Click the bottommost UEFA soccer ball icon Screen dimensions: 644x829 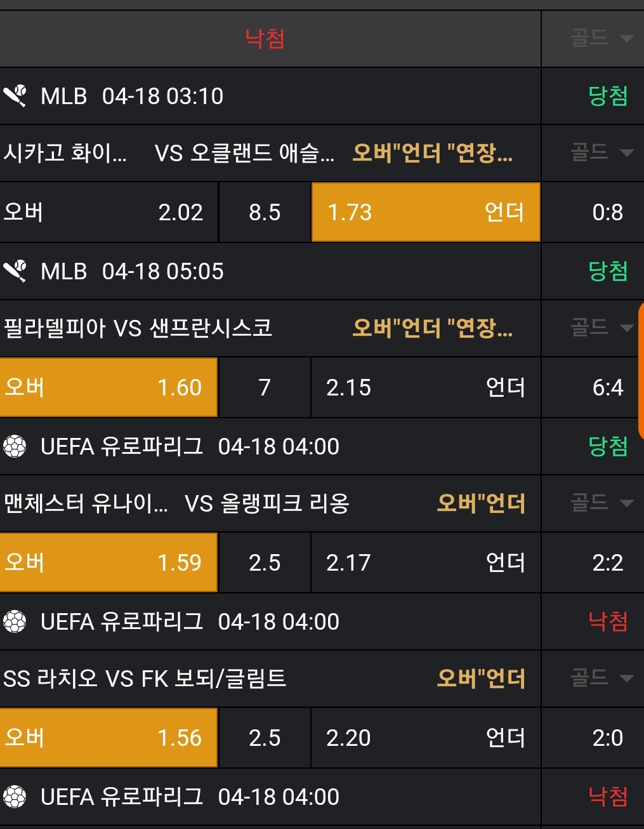coord(15,797)
